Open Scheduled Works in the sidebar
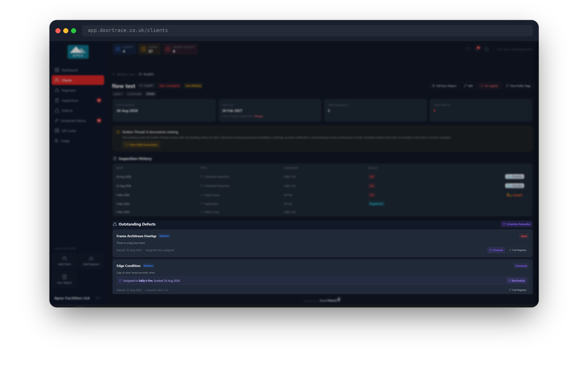This screenshot has width=588, height=378. point(78,121)
